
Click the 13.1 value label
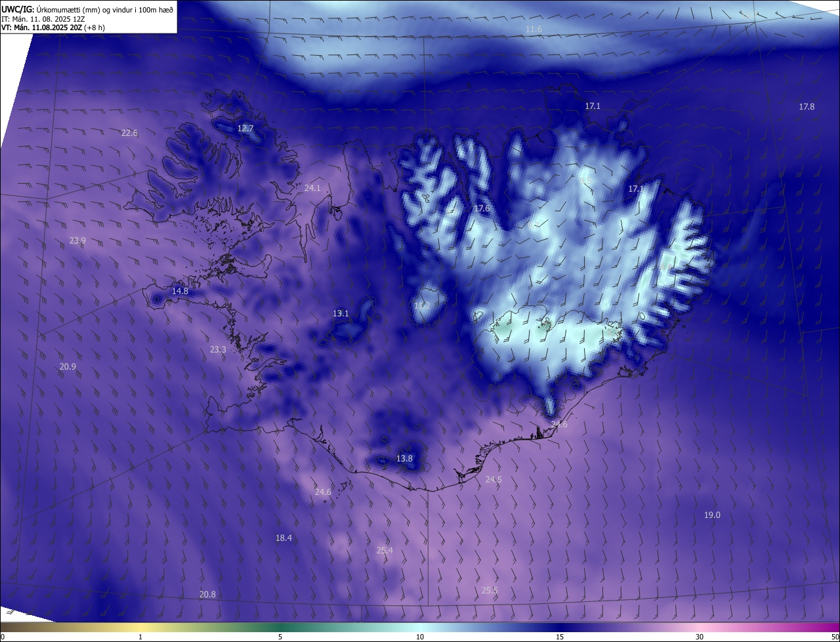click(341, 313)
